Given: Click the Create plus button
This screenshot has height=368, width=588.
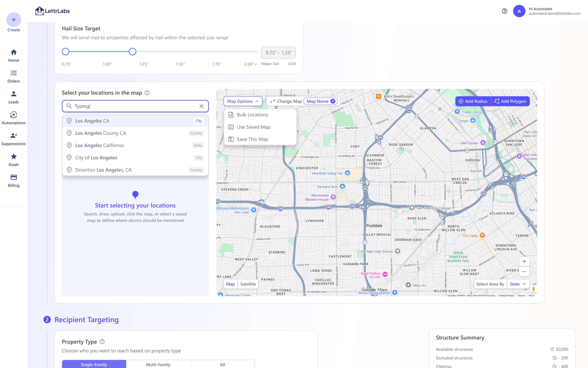Looking at the screenshot, I should click(14, 20).
